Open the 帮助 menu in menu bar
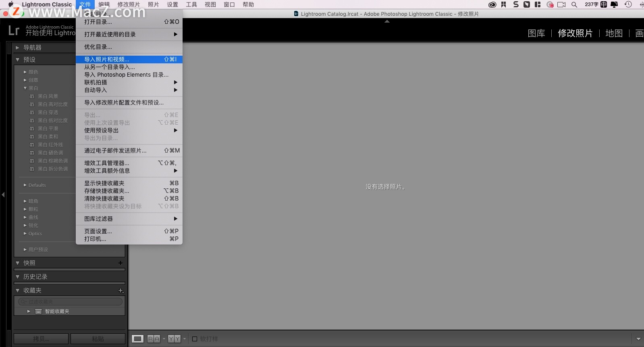Screen dimensions: 644x347 pyautogui.click(x=248, y=4)
